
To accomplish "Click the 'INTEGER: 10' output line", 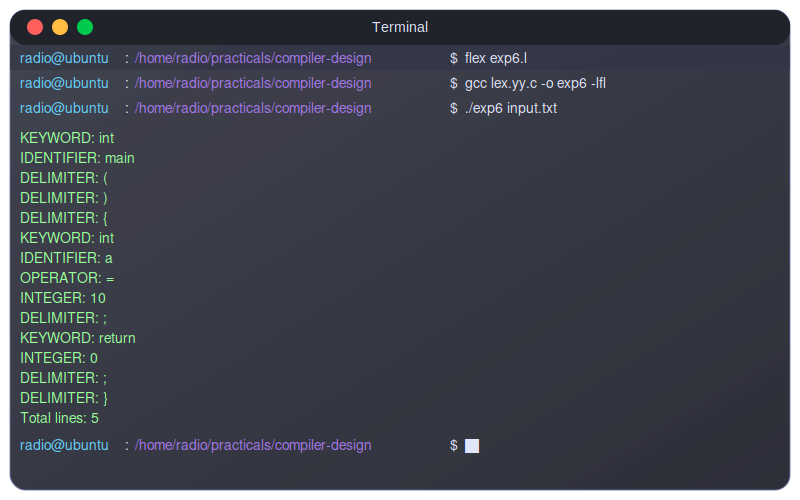I will tap(63, 298).
